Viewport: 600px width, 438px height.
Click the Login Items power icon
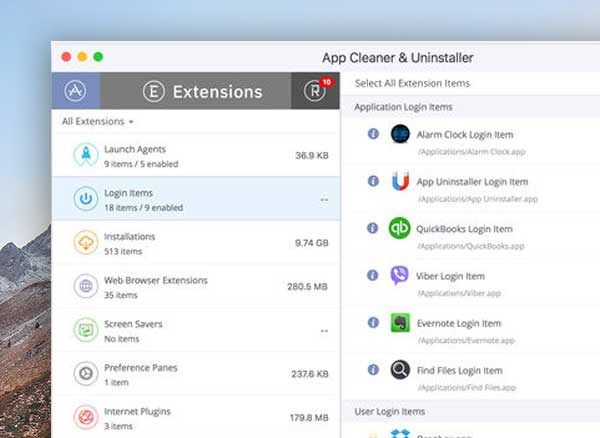(x=86, y=199)
